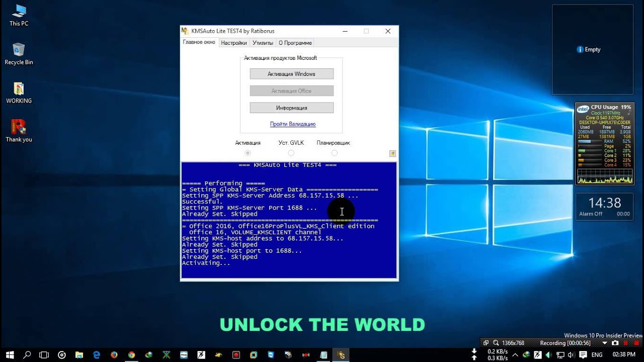Open the TeamViewer icon in the taskbar
The image size is (644, 362).
[271, 354]
